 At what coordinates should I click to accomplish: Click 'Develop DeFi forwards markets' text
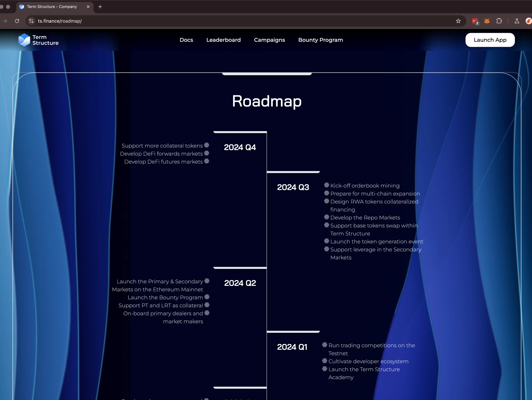[161, 154]
